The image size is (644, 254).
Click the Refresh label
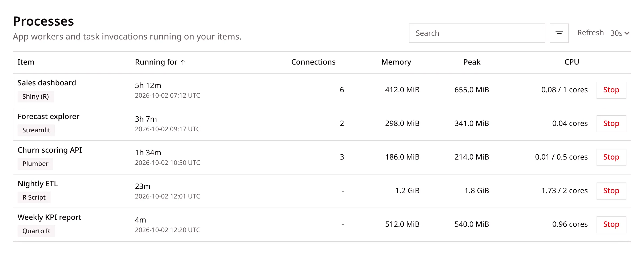(590, 33)
